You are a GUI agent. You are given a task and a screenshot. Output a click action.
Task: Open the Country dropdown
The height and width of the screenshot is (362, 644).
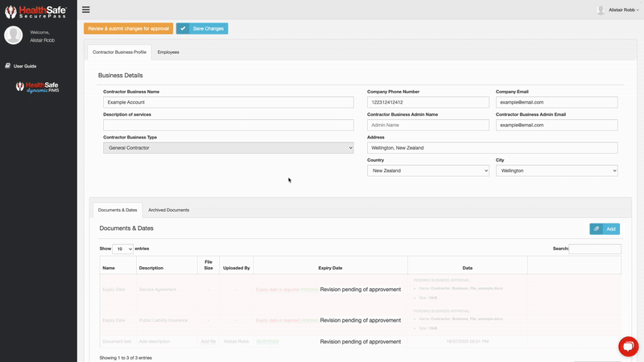(427, 171)
